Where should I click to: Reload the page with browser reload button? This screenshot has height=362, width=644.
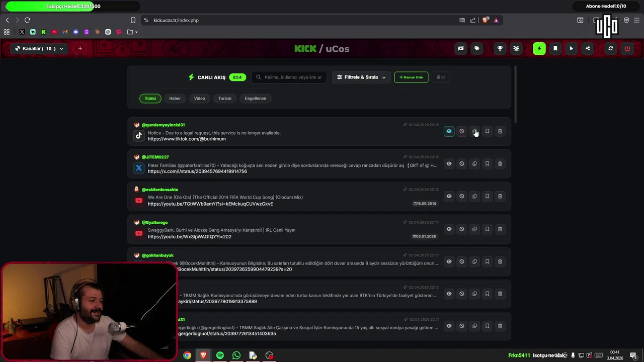point(27,20)
